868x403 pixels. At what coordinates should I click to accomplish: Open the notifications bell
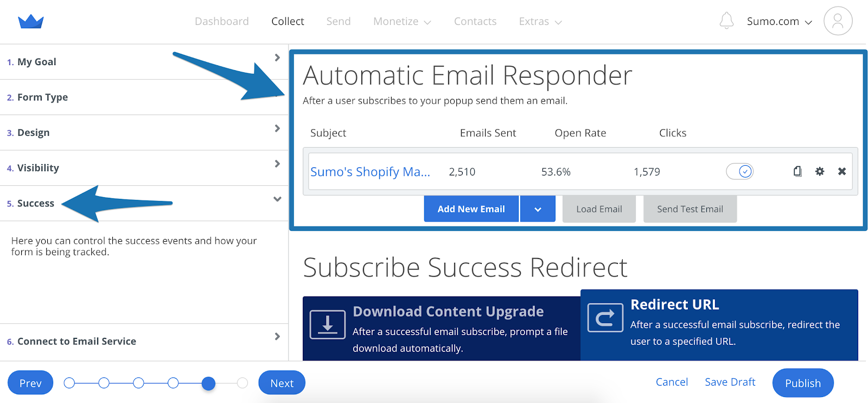point(726,21)
